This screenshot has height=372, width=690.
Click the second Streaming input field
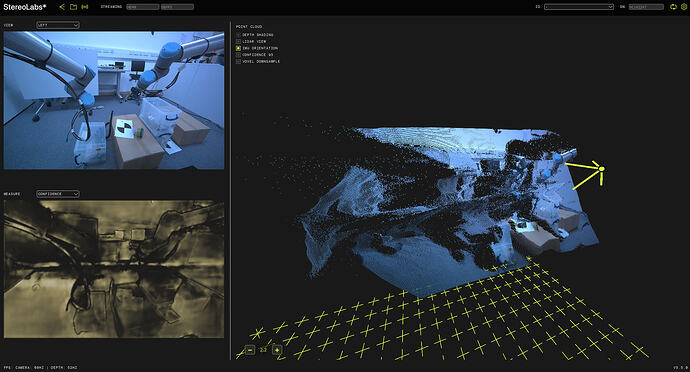[x=177, y=7]
